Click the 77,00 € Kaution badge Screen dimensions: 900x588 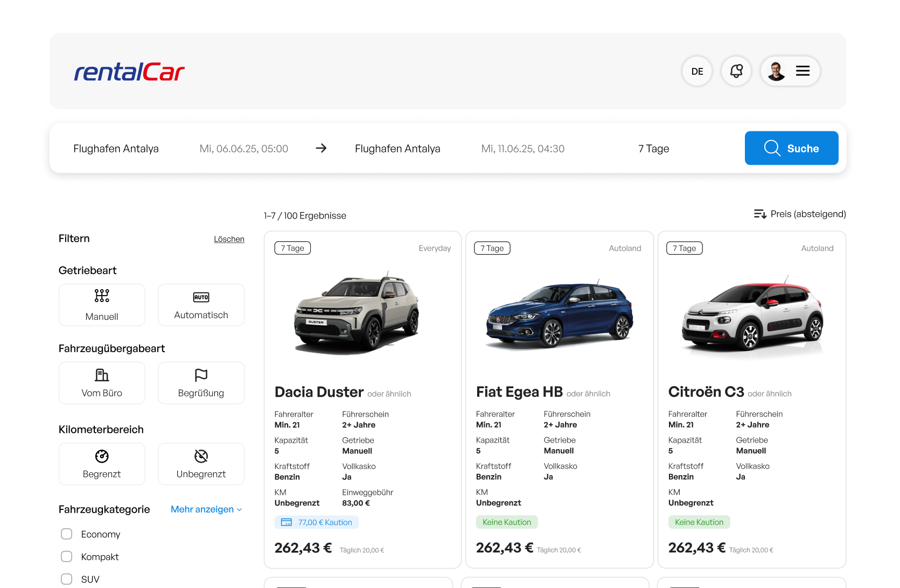(x=317, y=522)
